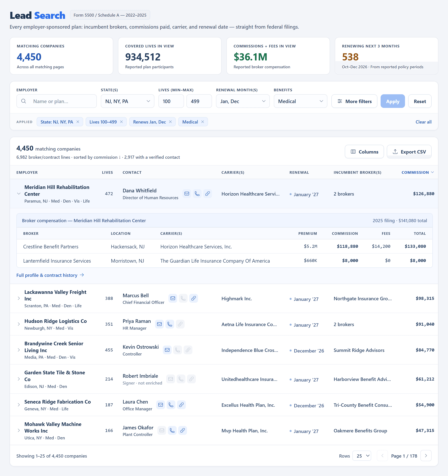448x476 pixels.
Task: Email Kevin Ostrowski via envelope icon
Action: pos(167,350)
